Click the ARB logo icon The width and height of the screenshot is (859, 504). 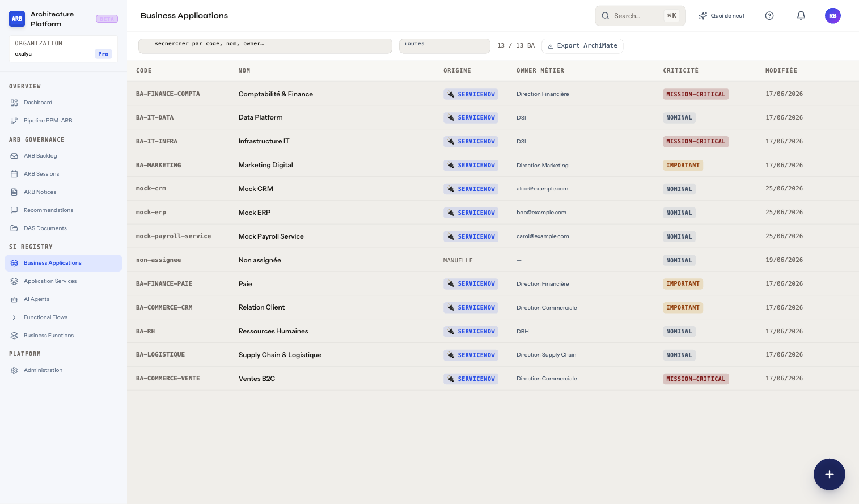[17, 19]
